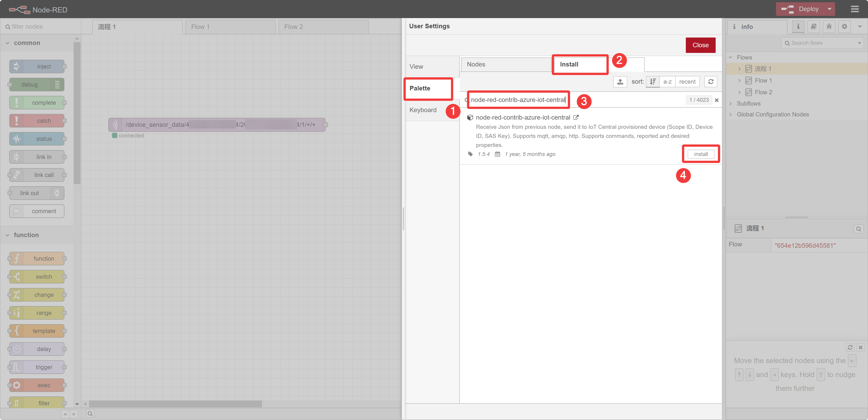Select the inject node in palette
This screenshot has height=420, width=868.
(x=37, y=66)
